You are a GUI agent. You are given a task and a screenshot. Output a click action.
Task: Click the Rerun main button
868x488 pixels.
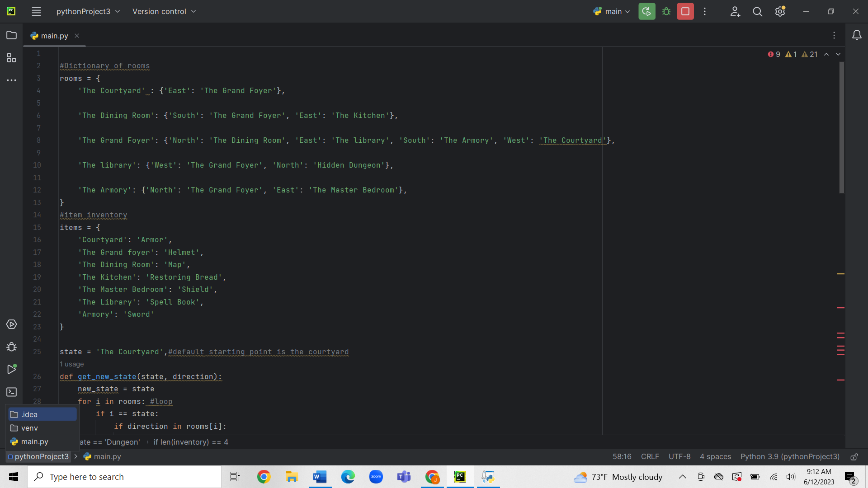646,11
